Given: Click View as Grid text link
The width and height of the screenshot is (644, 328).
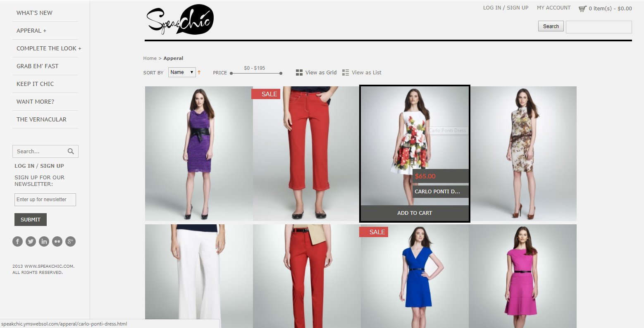Looking at the screenshot, I should (x=321, y=72).
